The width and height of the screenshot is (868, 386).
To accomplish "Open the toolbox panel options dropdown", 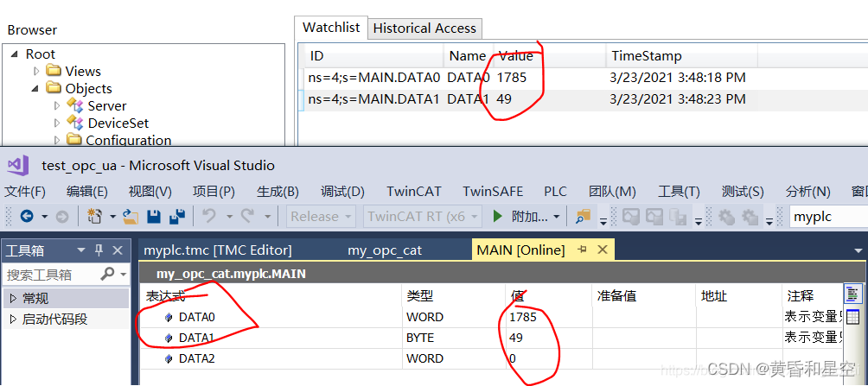I will (81, 250).
